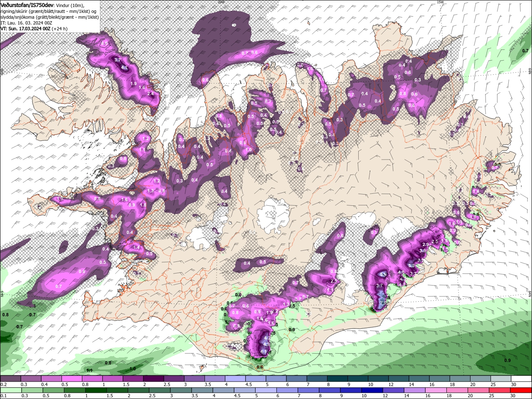
Task: Click the '15W' longitude label on the top edge
Action: pyautogui.click(x=441, y=2)
